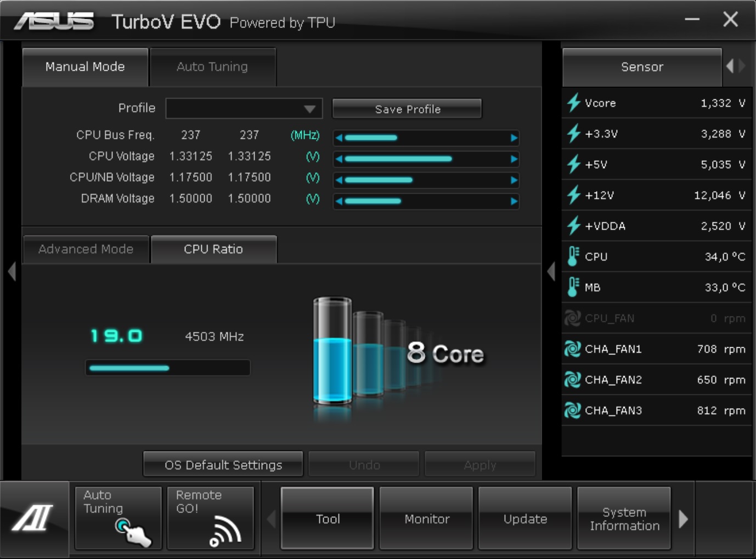Adjust the CPU ratio slider
Screen dimensions: 756x559
pyautogui.click(x=168, y=368)
